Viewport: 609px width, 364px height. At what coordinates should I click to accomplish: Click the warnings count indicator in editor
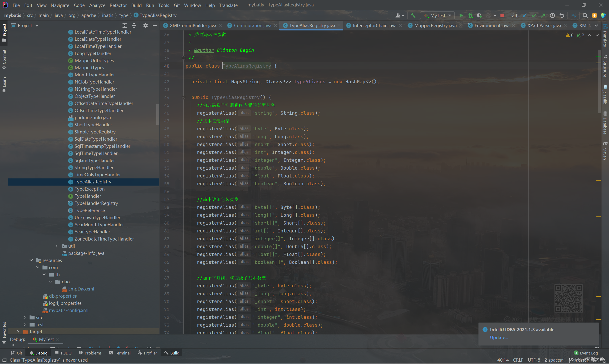570,35
